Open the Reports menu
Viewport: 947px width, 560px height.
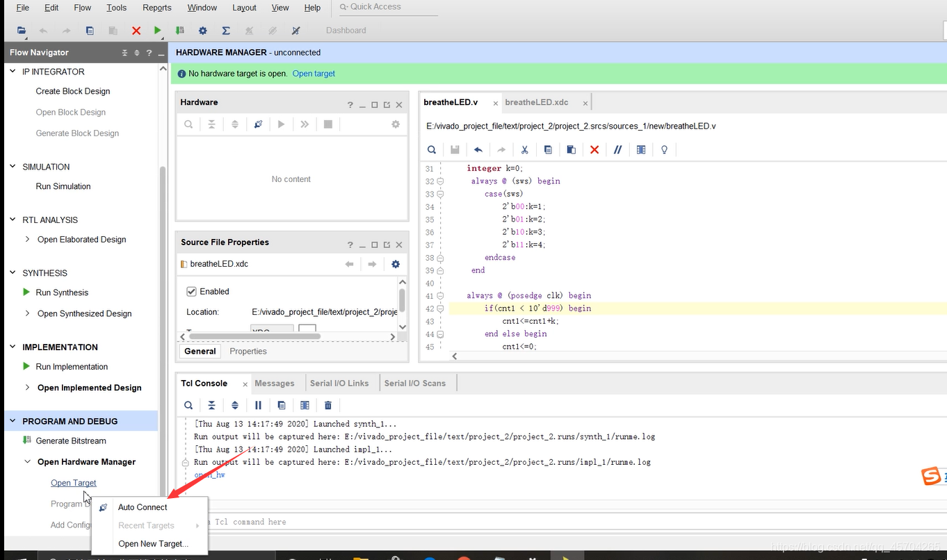tap(156, 8)
